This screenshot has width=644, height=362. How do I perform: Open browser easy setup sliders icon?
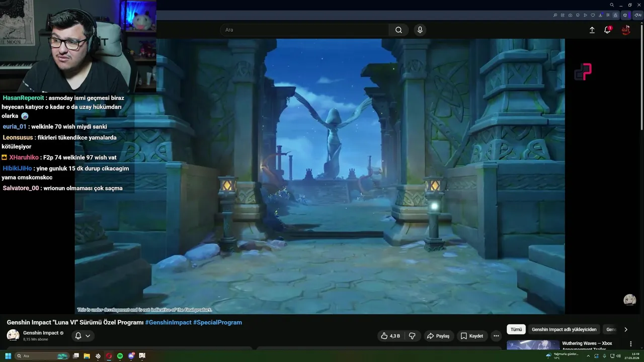(608, 15)
